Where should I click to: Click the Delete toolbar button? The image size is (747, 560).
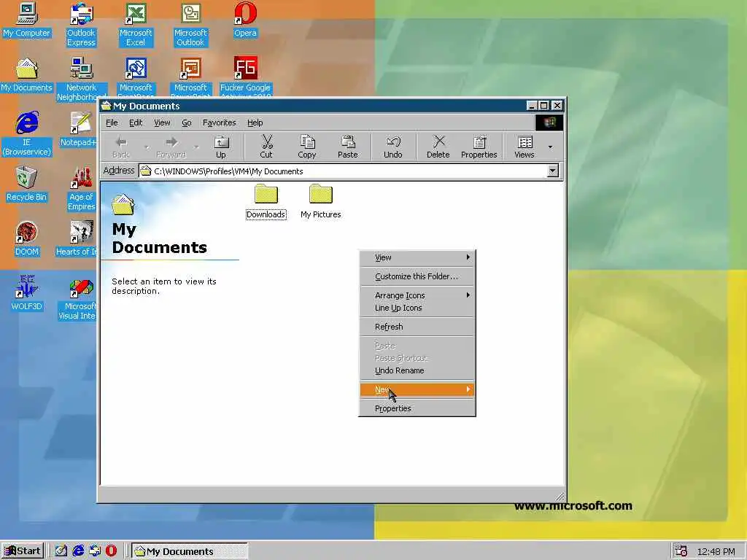438,147
